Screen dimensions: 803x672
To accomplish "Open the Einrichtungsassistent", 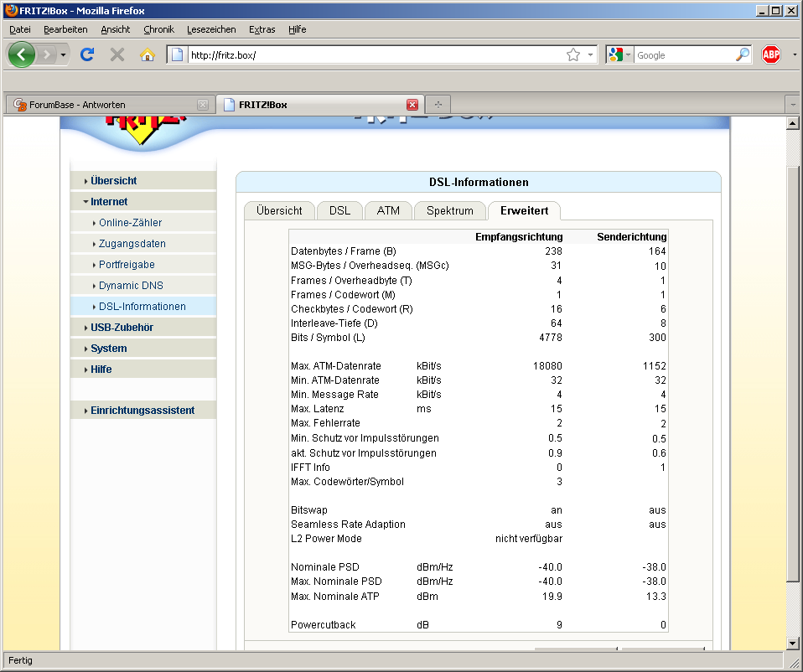I will point(142,411).
